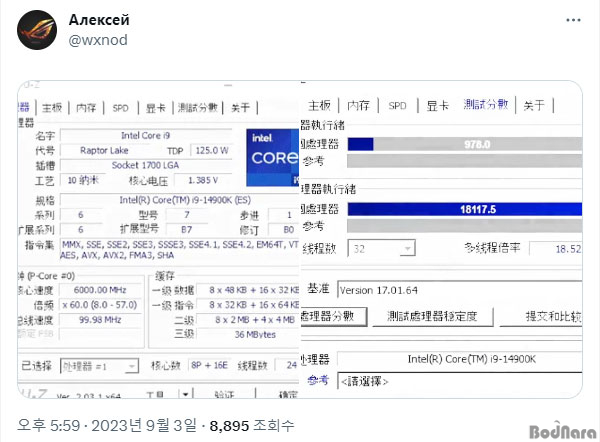The image size is (600, 442).
Task: Expand the 工具 dropdown arrow at bottom
Action: 185,394
